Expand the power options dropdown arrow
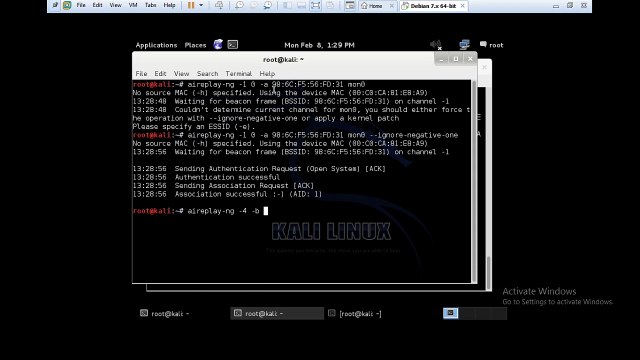Image resolution: width=640 pixels, height=360 pixels. coord(201,5)
